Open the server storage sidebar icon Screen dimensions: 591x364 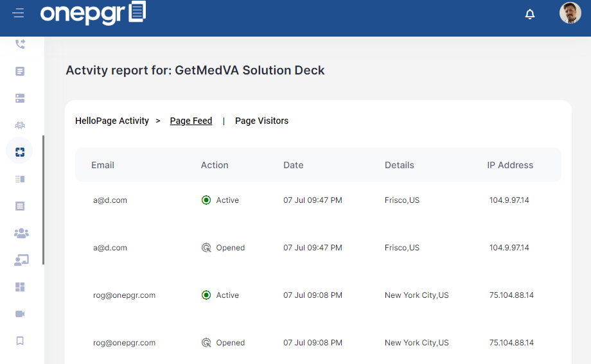click(20, 98)
